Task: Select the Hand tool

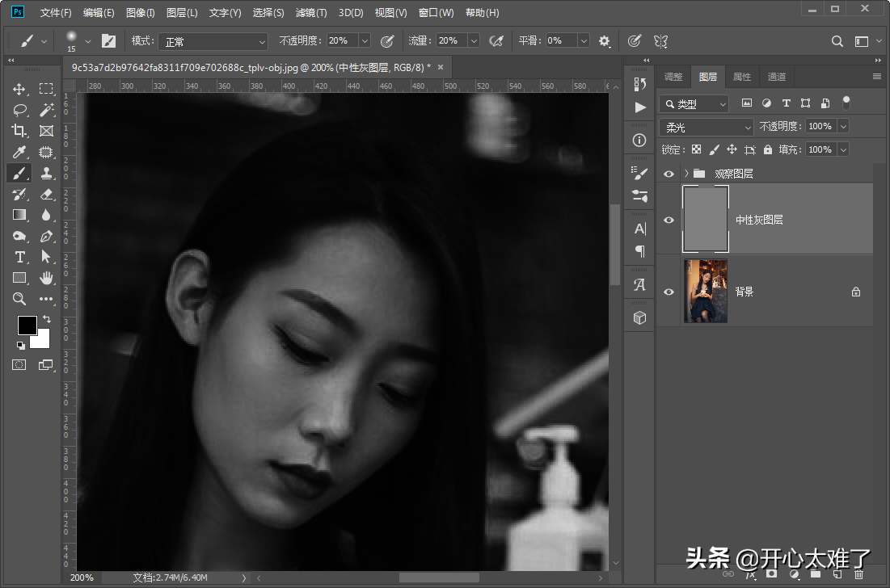Action: pos(46,278)
